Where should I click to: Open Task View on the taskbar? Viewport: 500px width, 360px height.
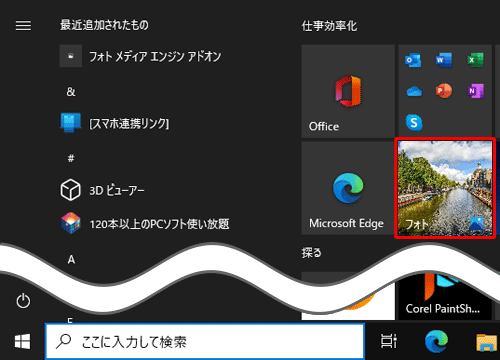[x=389, y=341]
